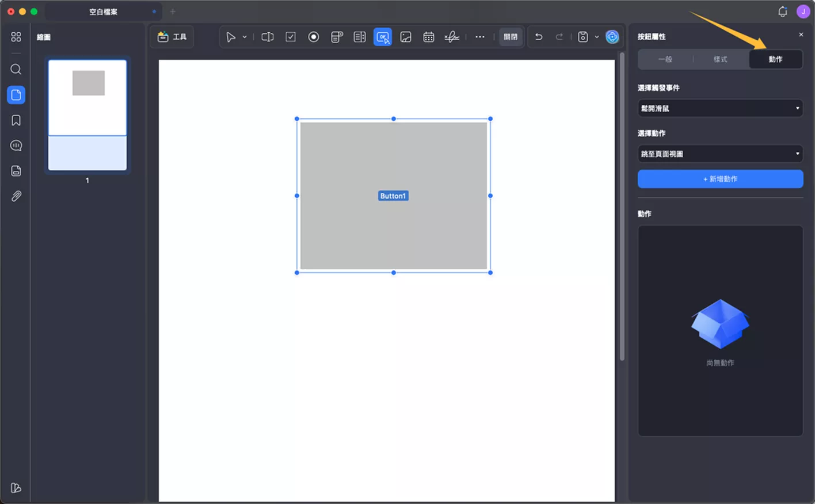Choose the text field form tool
The width and height of the screenshot is (815, 504).
point(268,37)
